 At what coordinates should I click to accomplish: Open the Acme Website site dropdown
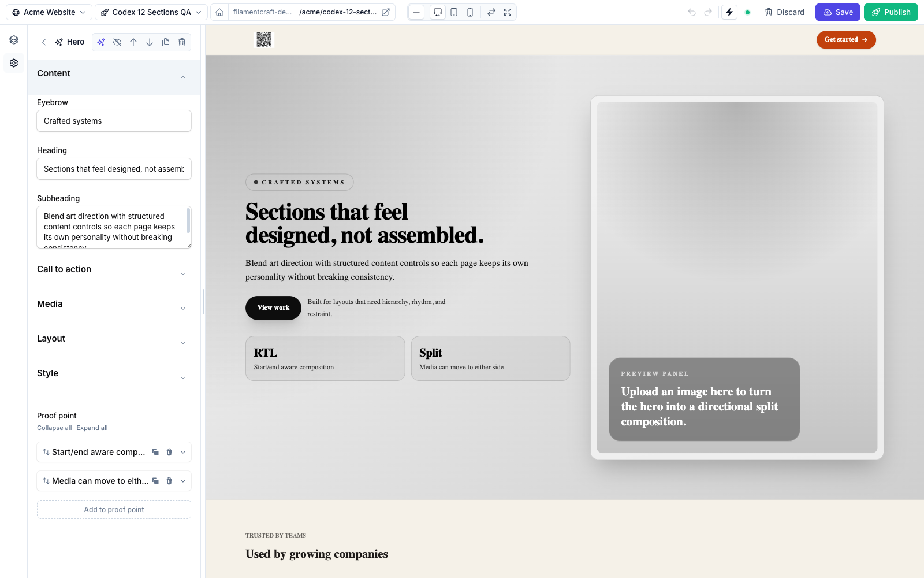click(49, 12)
